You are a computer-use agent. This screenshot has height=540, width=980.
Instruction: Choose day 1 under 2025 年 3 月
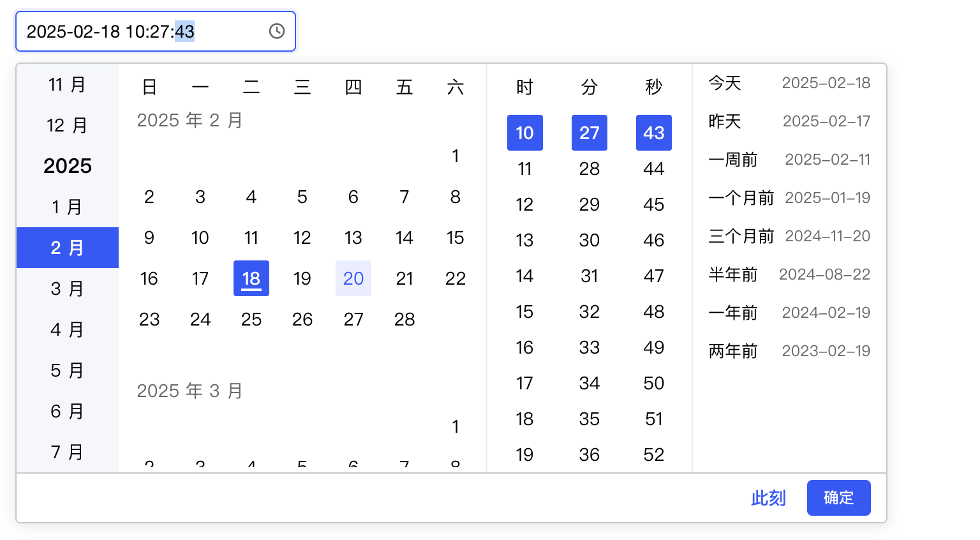point(456,426)
